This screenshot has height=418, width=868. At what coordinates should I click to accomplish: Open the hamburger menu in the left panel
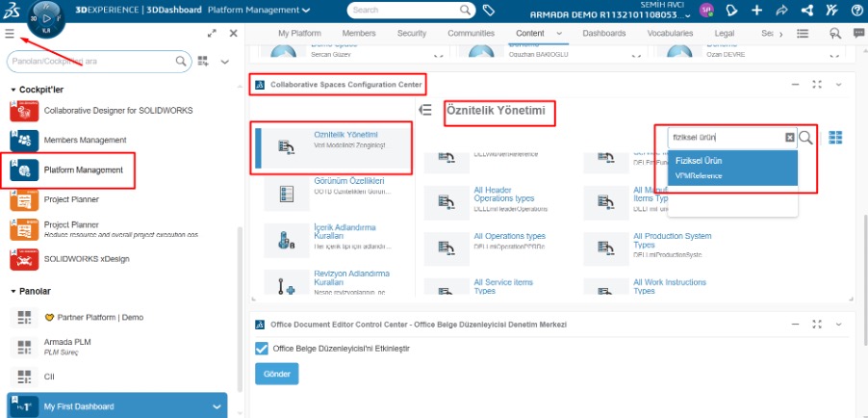(x=10, y=34)
